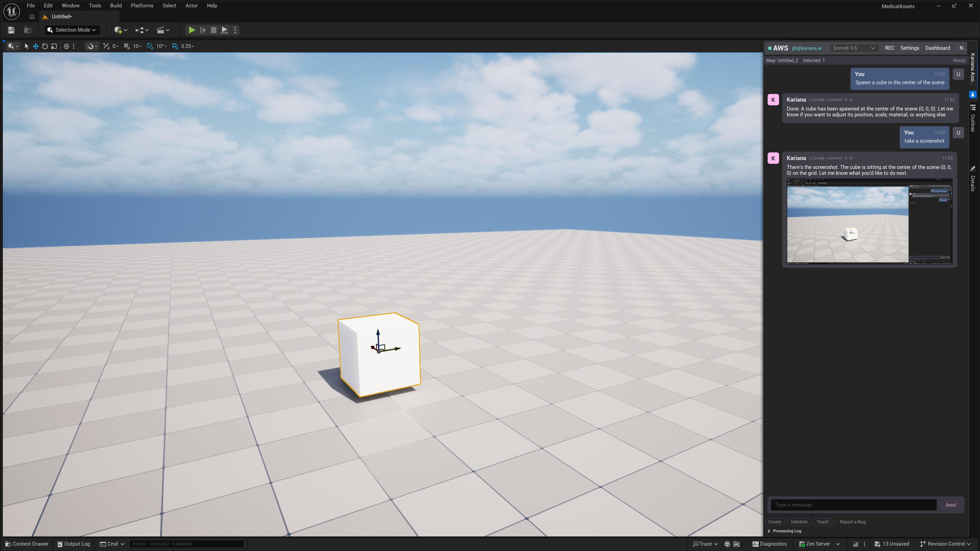Image resolution: width=980 pixels, height=551 pixels.
Task: Click the world coordinate system globe icon
Action: point(66,46)
